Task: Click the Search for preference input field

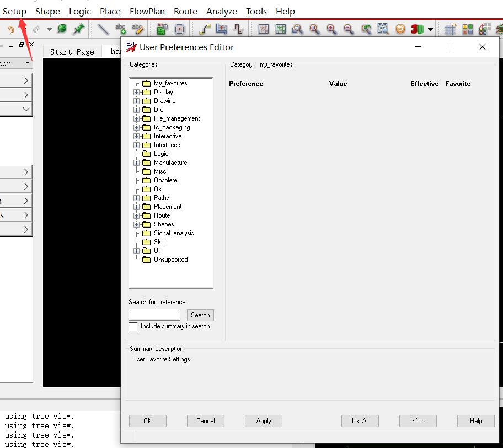Action: [x=154, y=315]
